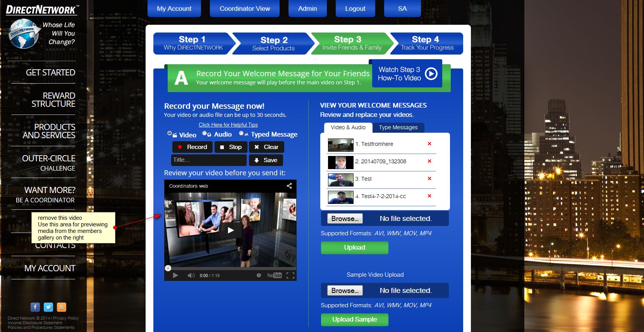Switch the video player to fullscreen

(x=290, y=276)
